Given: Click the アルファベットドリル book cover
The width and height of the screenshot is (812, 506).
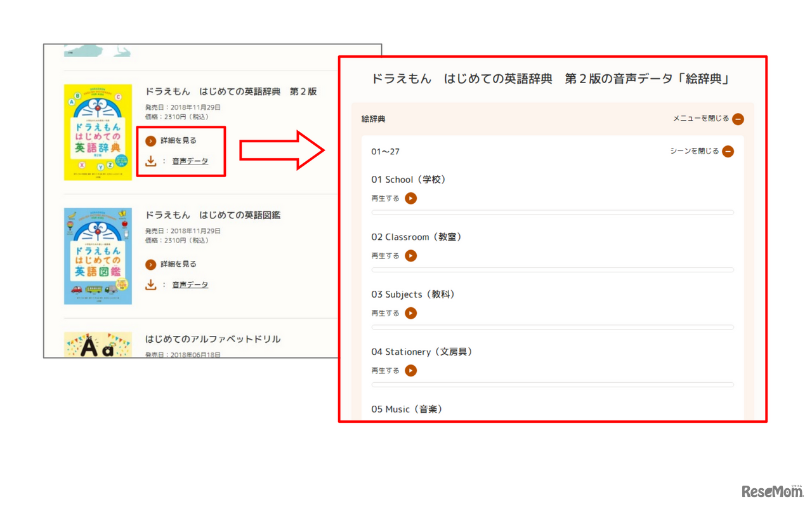Looking at the screenshot, I should [98, 345].
